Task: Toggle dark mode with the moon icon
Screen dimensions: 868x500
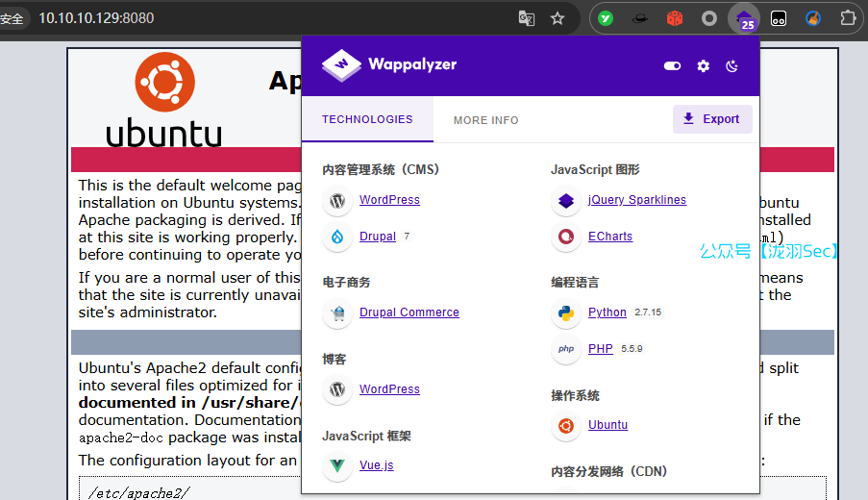Action: point(732,65)
